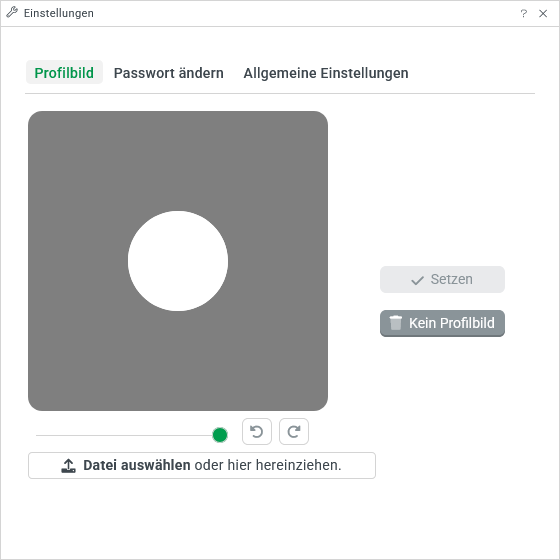Viewport: 560px width, 560px height.
Task: Rotate the image clockwise
Action: coord(294,431)
